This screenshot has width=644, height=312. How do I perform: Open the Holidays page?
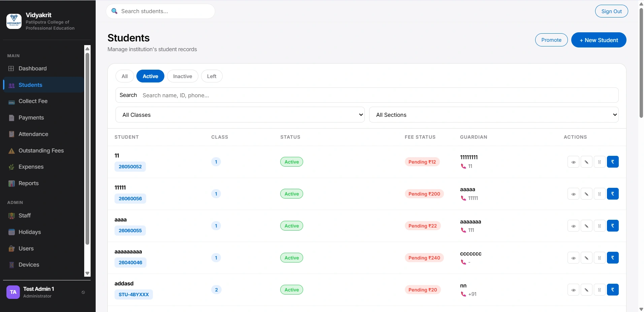coord(43,232)
